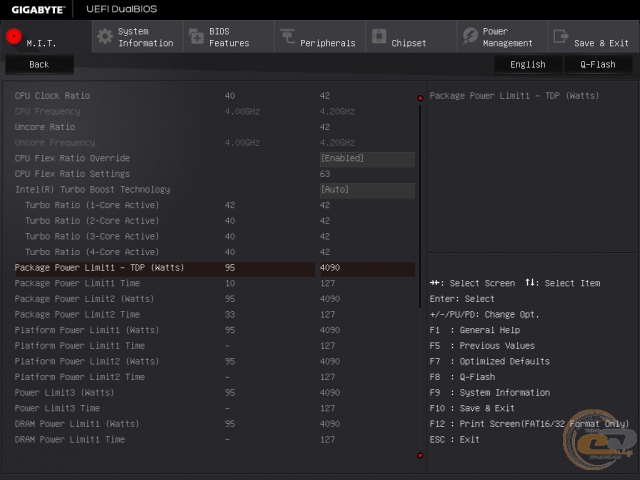Viewport: 640px width, 480px height.
Task: Open the Chipset tab
Action: 411,37
